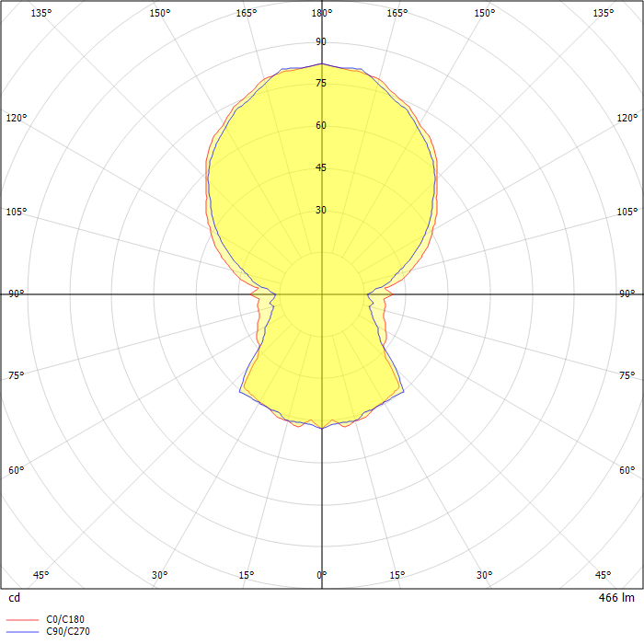Viewport: 644px width, 644px height.
Task: Click the '466 lm' luminous flux value
Action: [x=616, y=598]
